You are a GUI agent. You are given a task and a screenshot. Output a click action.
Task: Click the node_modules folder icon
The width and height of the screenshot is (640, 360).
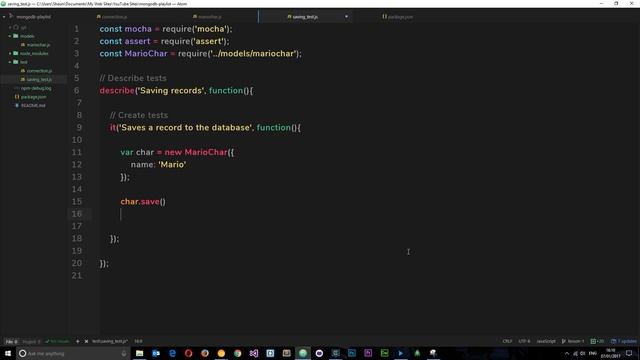pyautogui.click(x=16, y=53)
